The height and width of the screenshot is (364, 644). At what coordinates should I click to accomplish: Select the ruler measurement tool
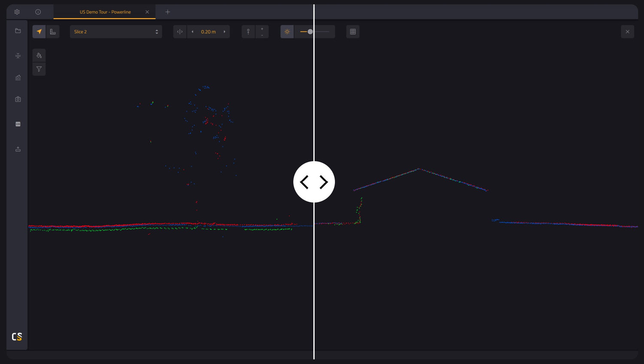pos(53,32)
